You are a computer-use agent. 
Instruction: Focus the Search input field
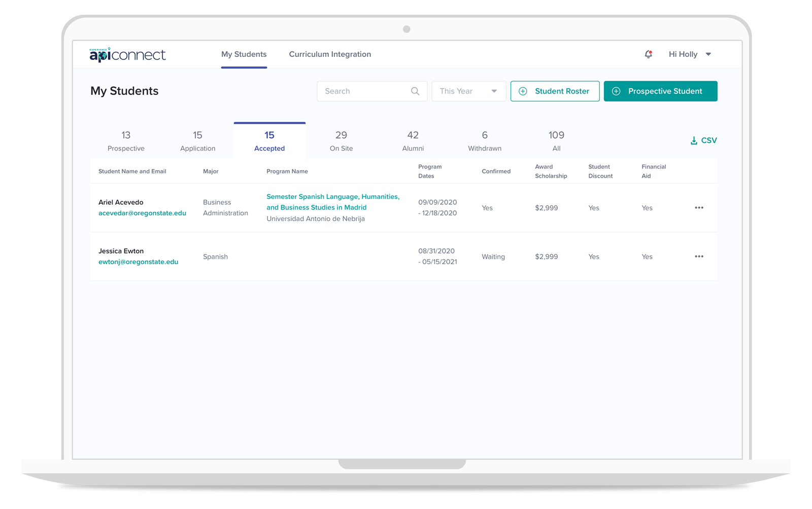(x=372, y=91)
